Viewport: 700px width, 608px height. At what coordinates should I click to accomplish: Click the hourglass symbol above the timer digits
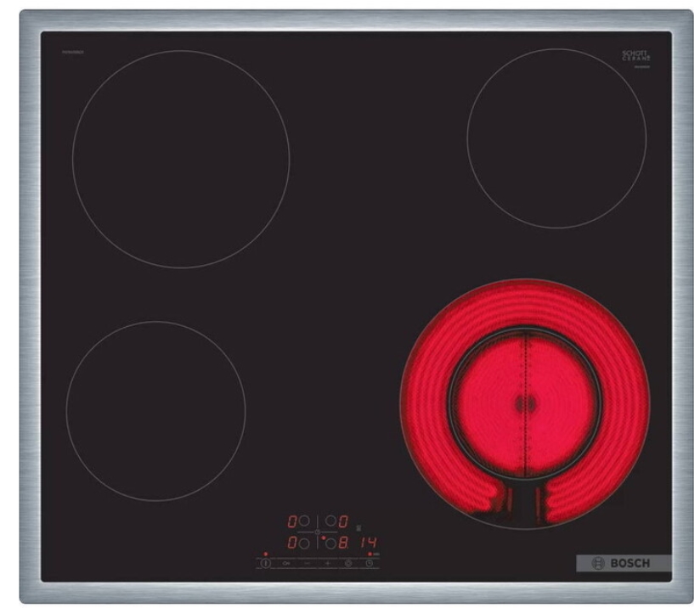(x=358, y=528)
